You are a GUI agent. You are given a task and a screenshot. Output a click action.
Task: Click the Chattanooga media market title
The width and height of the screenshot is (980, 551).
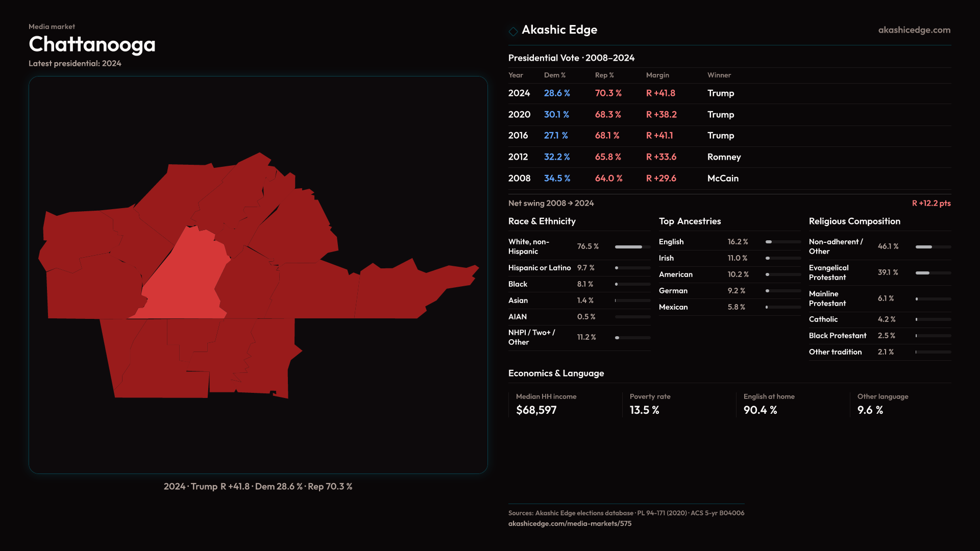tap(92, 45)
